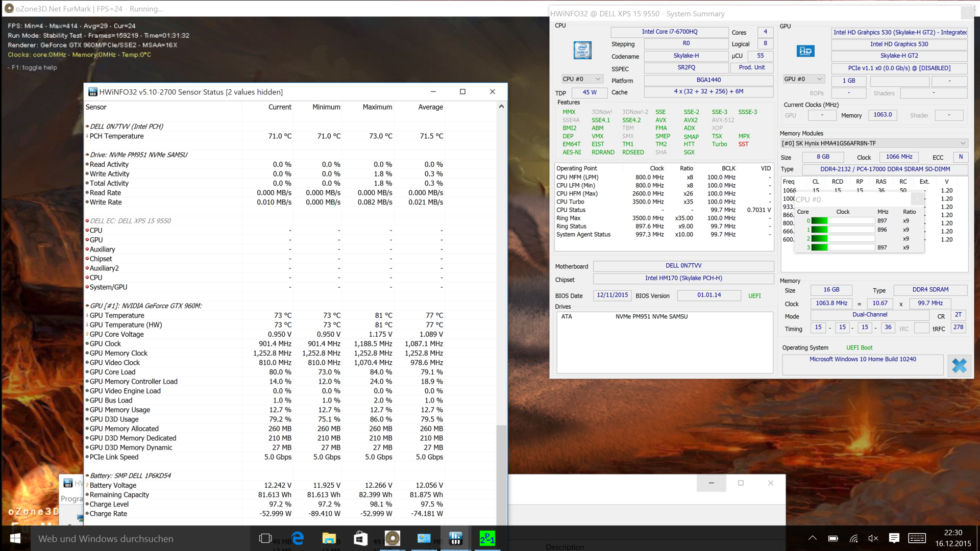The image size is (980, 551).
Task: Click the Maximum column header
Action: 377,107
